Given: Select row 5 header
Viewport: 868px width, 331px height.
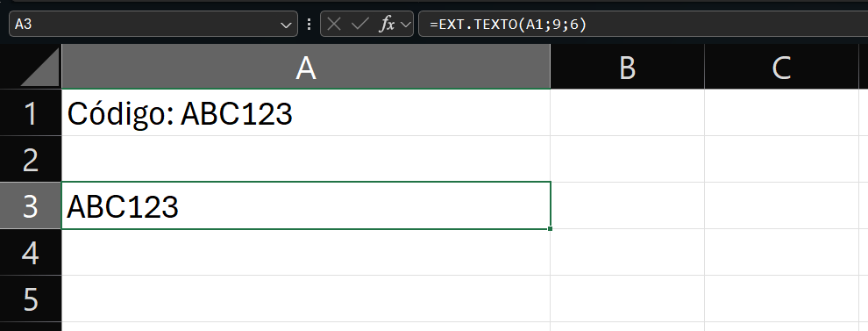Looking at the screenshot, I should coord(31,299).
